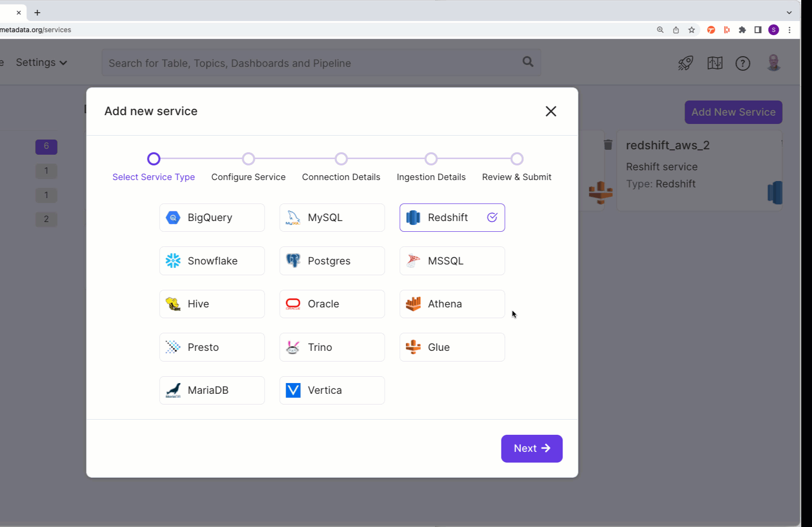
Task: Expand the Settings dropdown menu
Action: (x=42, y=62)
